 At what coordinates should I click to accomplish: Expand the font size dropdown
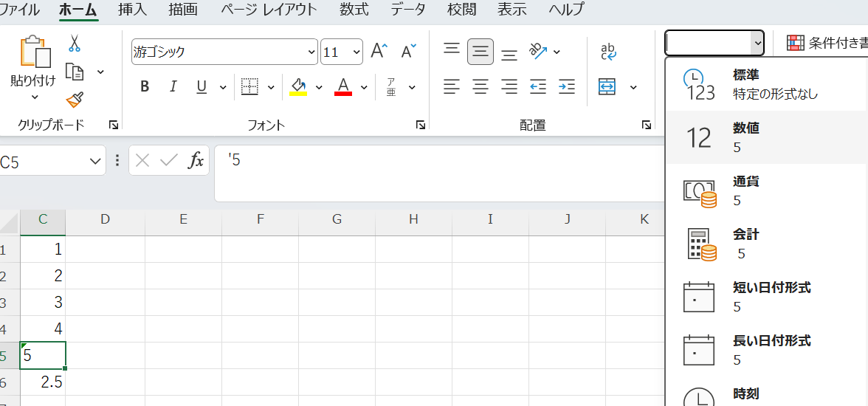356,52
